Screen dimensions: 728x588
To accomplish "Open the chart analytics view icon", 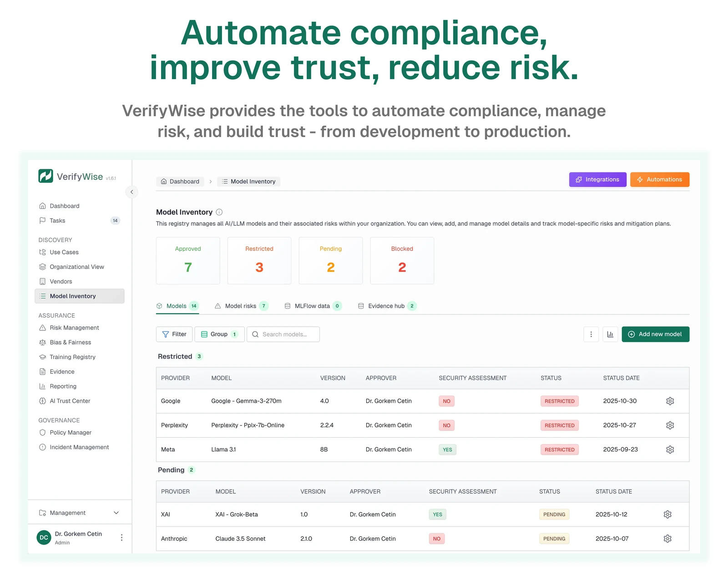I will tap(610, 334).
